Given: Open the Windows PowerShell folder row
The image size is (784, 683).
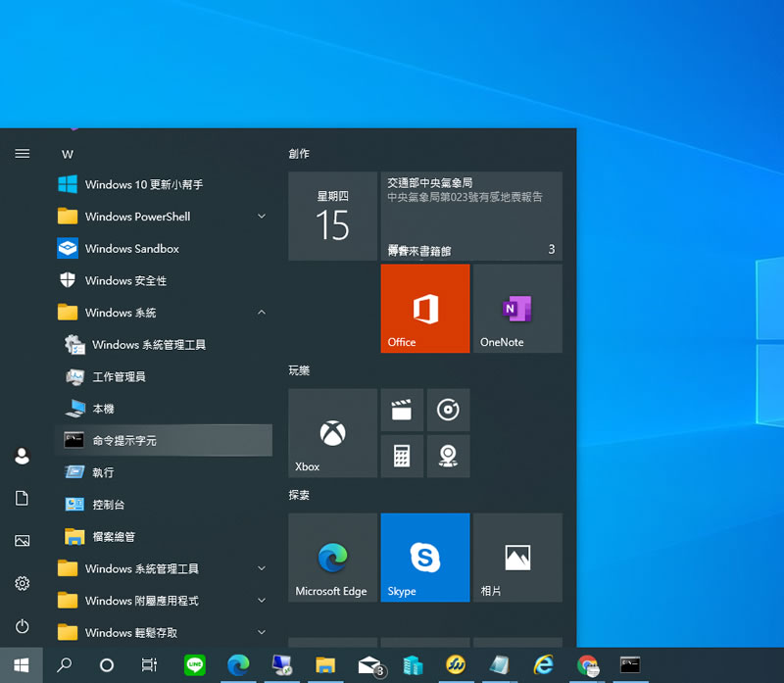Looking at the screenshot, I should 164,217.
